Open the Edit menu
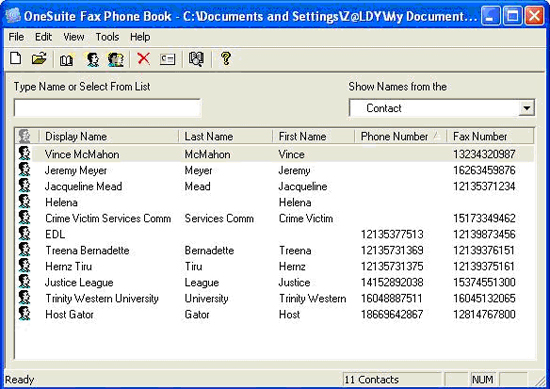 (43, 37)
